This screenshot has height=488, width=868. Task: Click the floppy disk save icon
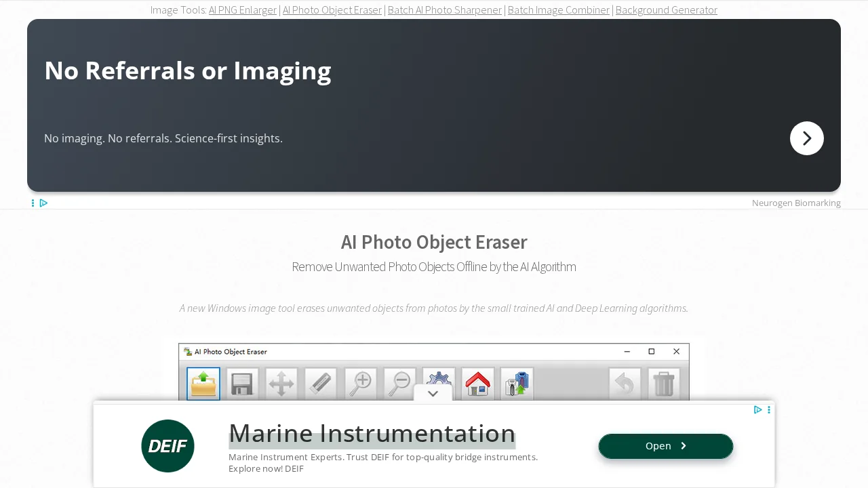pyautogui.click(x=242, y=384)
